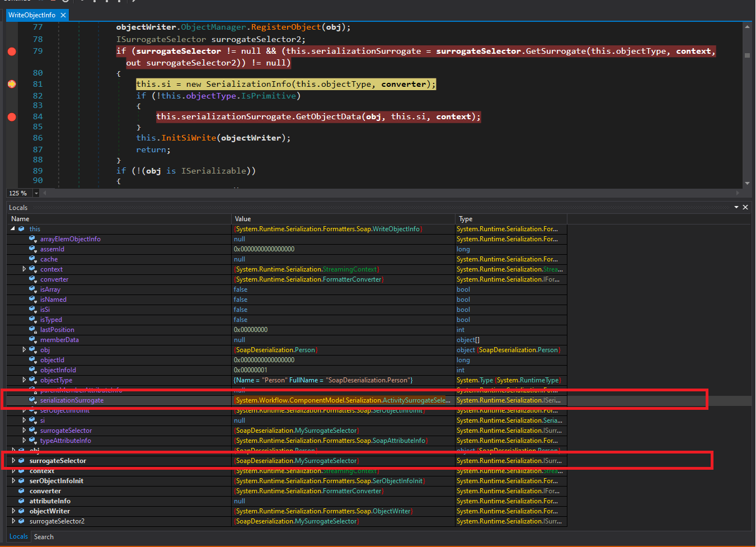Toggle the current breakpoint on line 81
This screenshot has height=547, width=756.
(12, 84)
